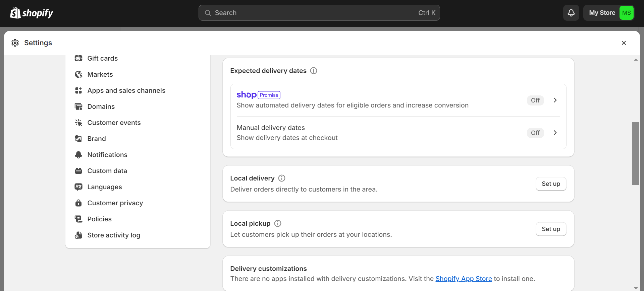This screenshot has width=644, height=291.
Task: Click Apps and sales channels icon
Action: (x=78, y=90)
